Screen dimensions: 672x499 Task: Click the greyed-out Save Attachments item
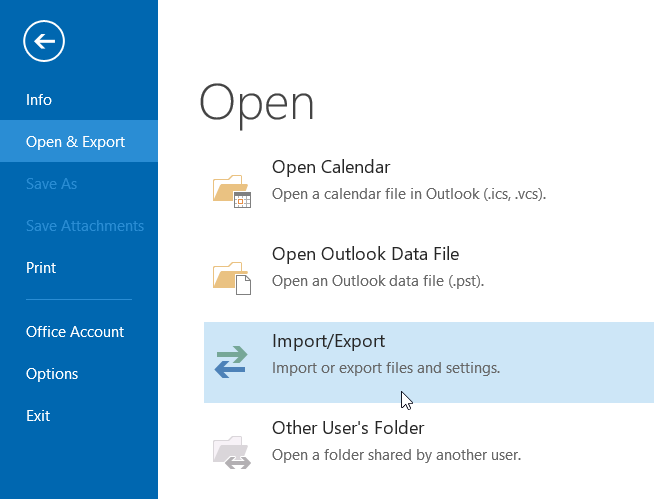coord(85,226)
